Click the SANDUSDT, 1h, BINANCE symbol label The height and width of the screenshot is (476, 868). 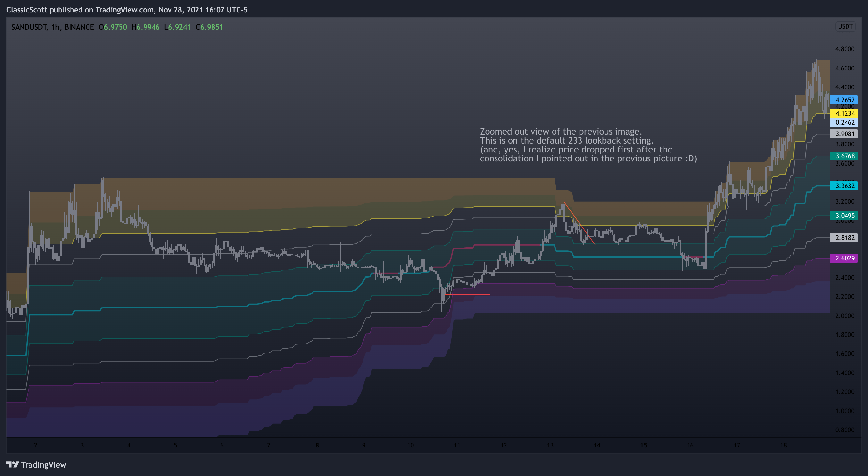(x=53, y=27)
